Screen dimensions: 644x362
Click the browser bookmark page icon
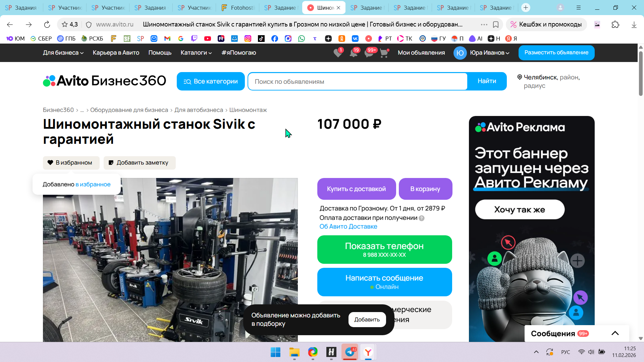(x=496, y=24)
